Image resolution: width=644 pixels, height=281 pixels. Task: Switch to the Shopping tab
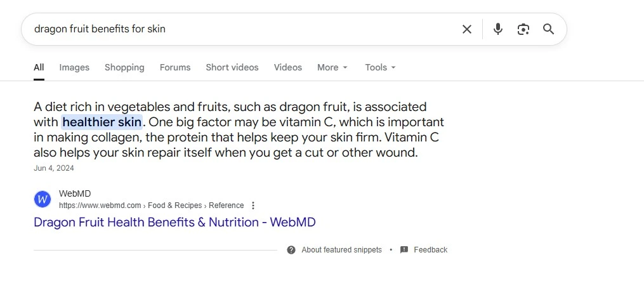point(124,67)
